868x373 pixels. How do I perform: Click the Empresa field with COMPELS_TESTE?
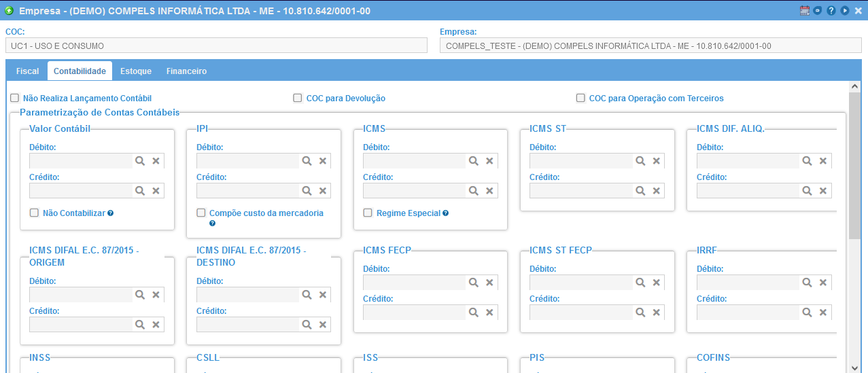click(x=651, y=46)
